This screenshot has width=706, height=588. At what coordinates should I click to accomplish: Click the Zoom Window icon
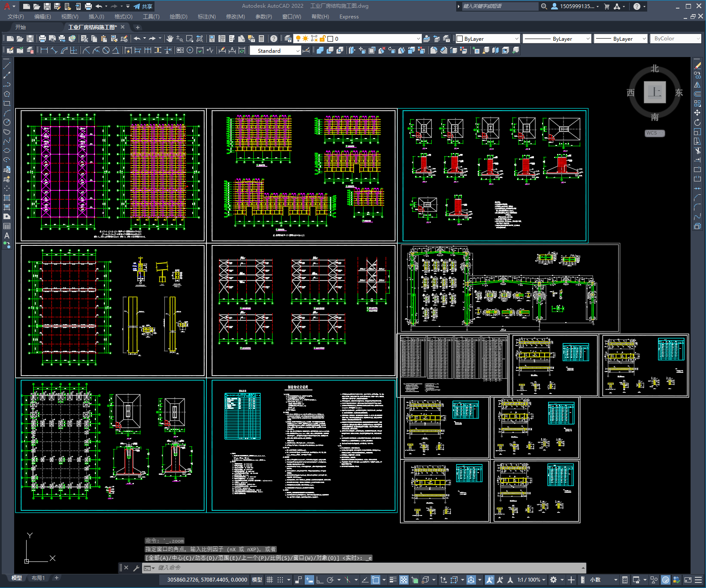[190, 39]
